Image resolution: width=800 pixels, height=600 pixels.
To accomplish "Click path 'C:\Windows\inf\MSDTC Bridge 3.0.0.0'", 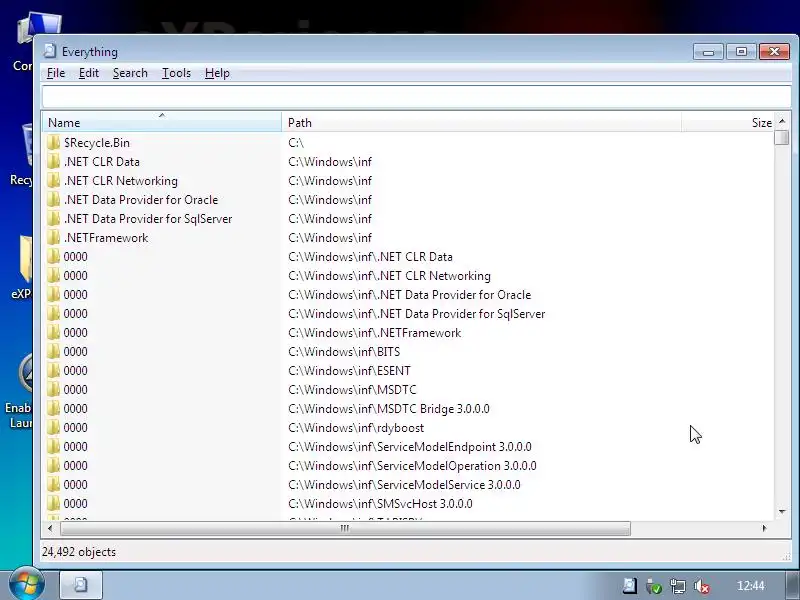I will (x=389, y=409).
